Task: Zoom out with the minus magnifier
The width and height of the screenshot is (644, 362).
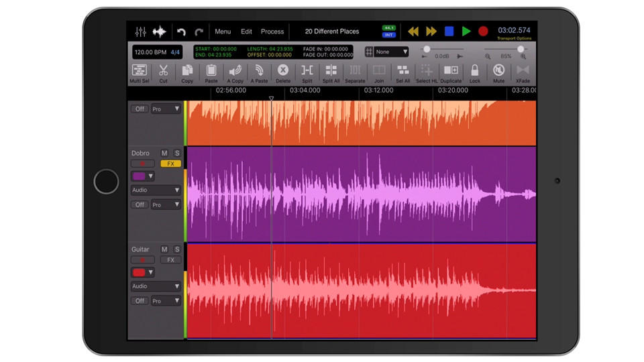Action: coord(488,56)
